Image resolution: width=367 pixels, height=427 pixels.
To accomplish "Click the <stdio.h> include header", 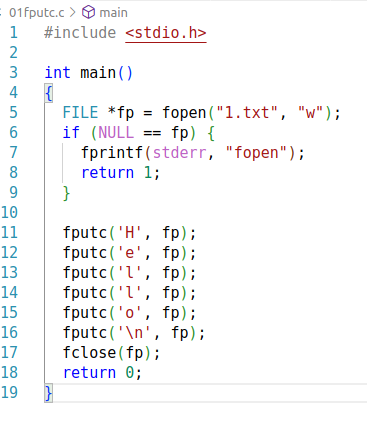I will tap(166, 33).
